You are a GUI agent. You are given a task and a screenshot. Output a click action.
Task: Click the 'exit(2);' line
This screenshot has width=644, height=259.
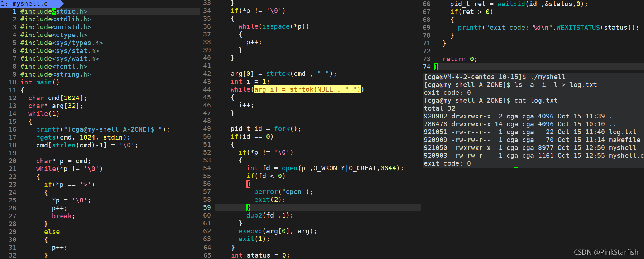[x=270, y=200]
